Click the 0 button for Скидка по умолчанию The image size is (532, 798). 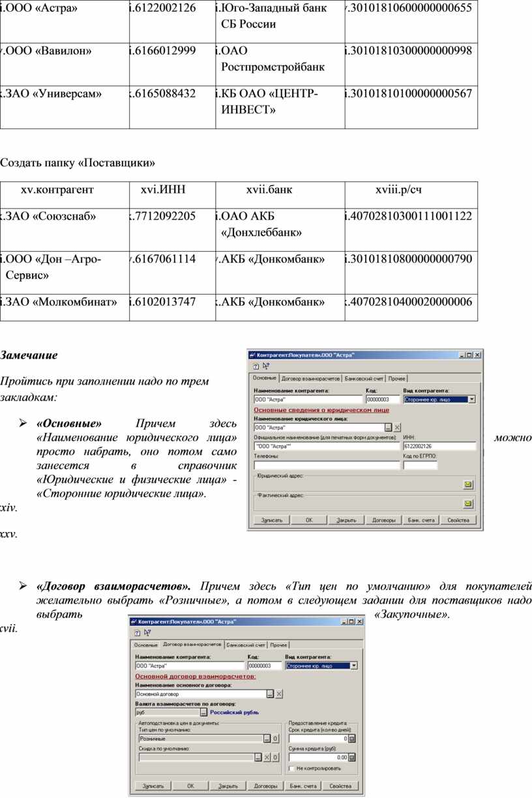pyautogui.click(x=275, y=758)
